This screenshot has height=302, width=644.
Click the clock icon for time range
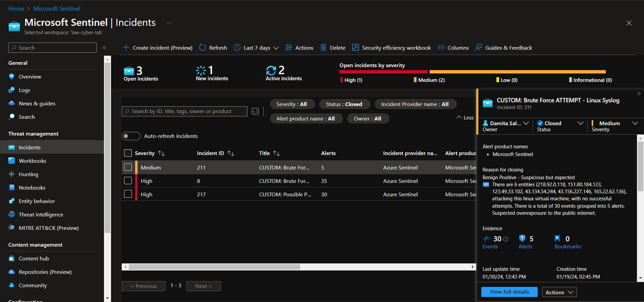pos(237,48)
